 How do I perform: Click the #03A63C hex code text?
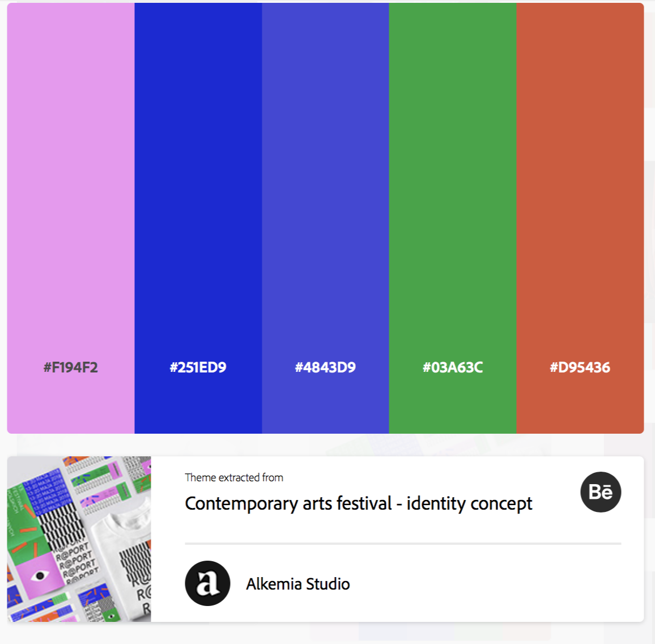(452, 367)
